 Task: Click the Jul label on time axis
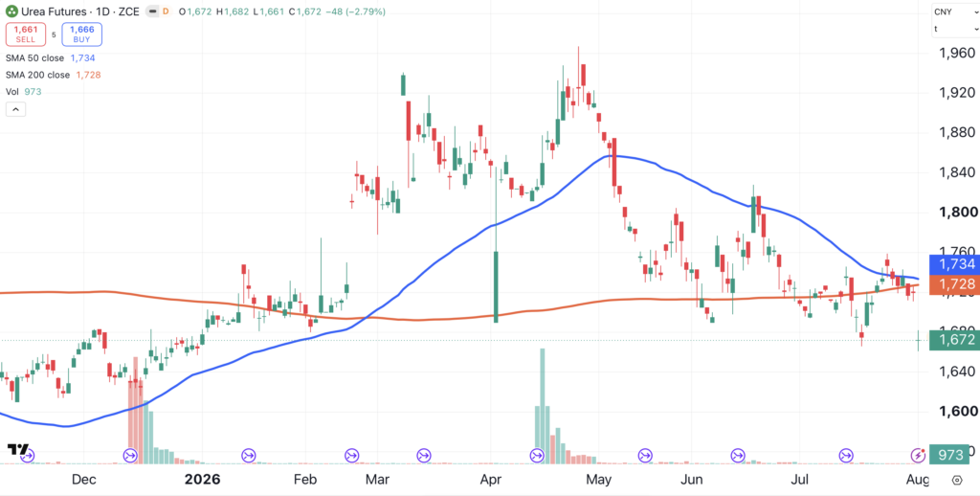point(800,480)
